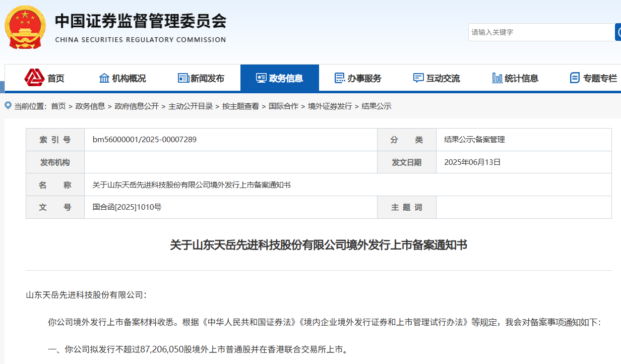Click 首页 in the breadcrumb
Screen dimensions: 621x364
point(58,106)
